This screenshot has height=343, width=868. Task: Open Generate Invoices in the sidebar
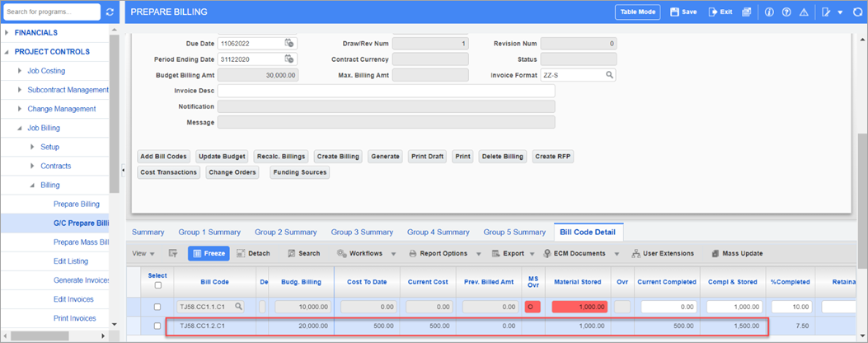click(82, 280)
